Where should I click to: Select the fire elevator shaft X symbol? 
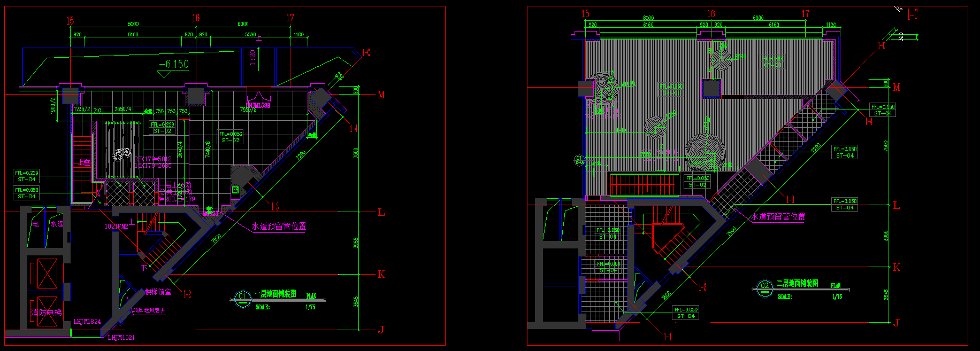[47, 274]
